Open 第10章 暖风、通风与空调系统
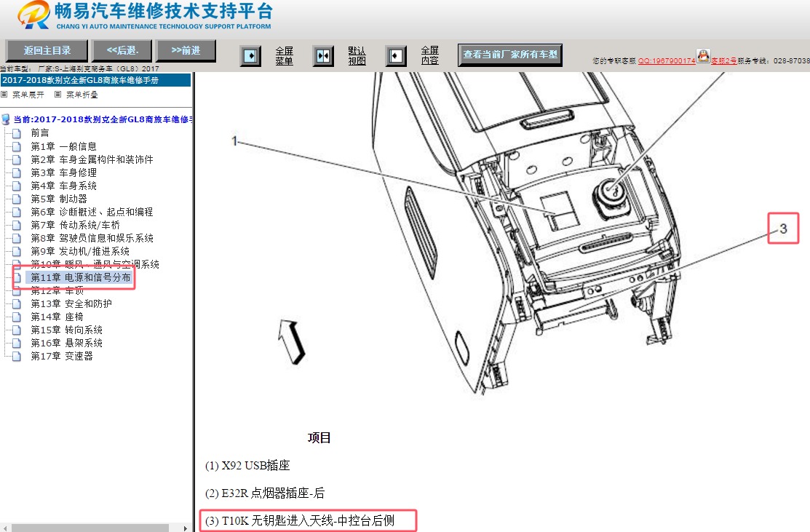The width and height of the screenshot is (810, 532). pos(95,264)
